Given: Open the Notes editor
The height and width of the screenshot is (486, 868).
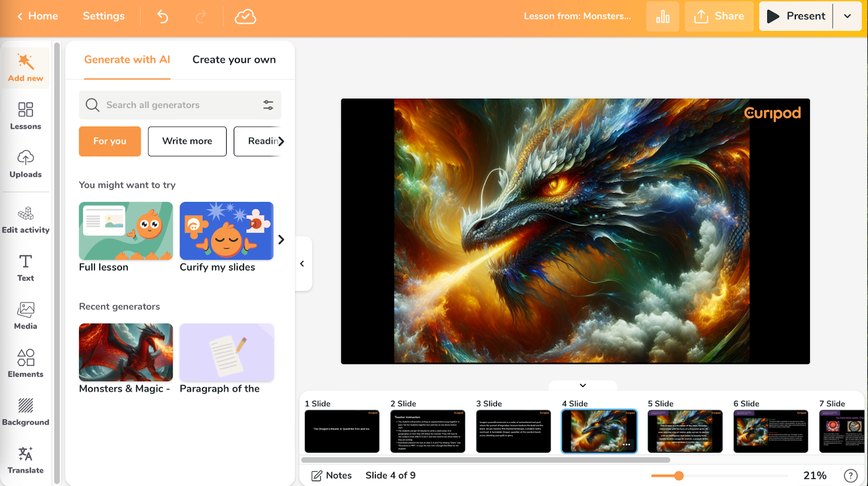Looking at the screenshot, I should tap(331, 476).
